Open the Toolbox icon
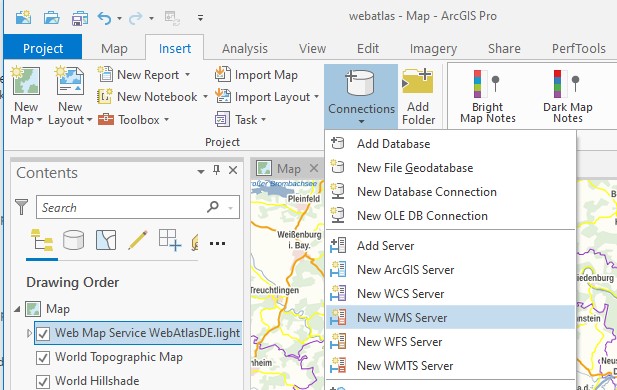The image size is (617, 390). [106, 119]
